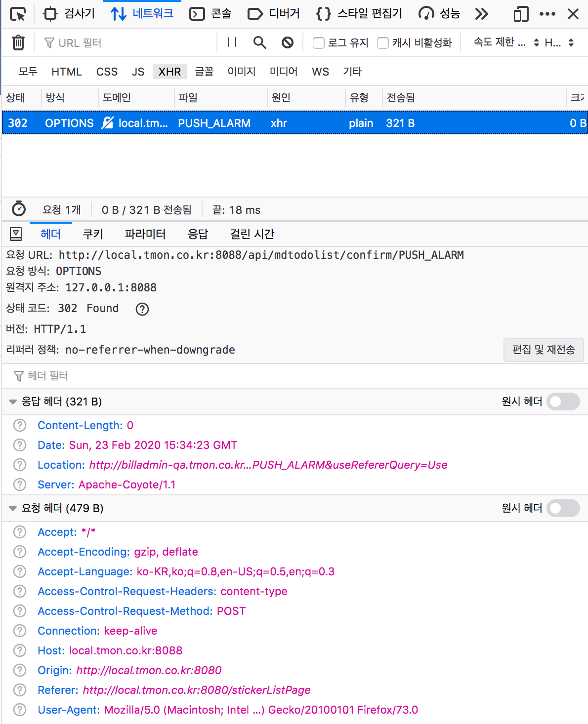The width and height of the screenshot is (588, 724).
Task: Switch to the 콘솔 tab
Action: pos(210,14)
